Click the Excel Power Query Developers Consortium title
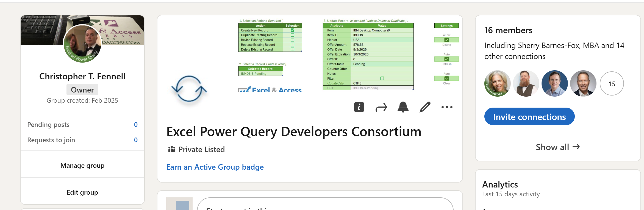This screenshot has width=644, height=210. 294,132
